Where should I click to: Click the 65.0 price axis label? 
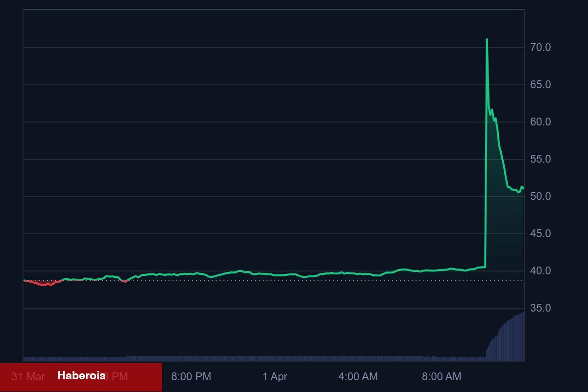(540, 85)
